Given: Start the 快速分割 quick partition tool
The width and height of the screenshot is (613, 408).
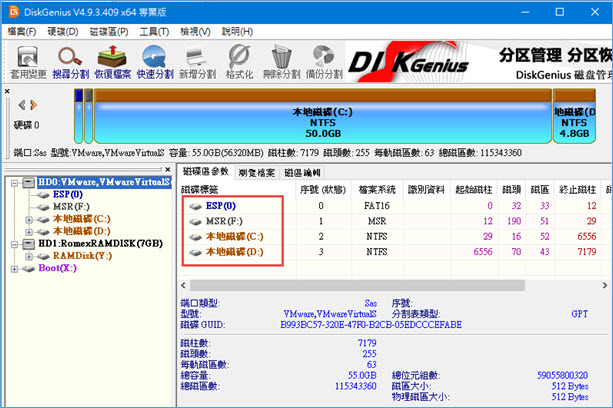Looking at the screenshot, I should (x=155, y=63).
